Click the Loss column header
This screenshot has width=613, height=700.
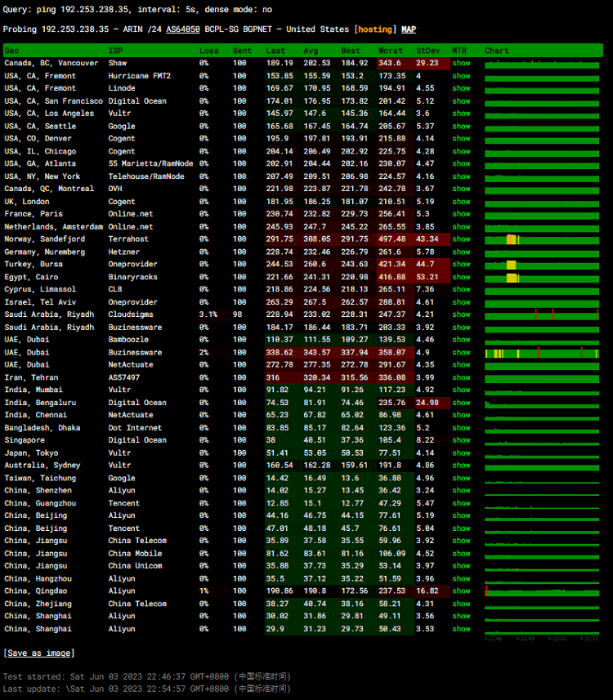[x=208, y=51]
